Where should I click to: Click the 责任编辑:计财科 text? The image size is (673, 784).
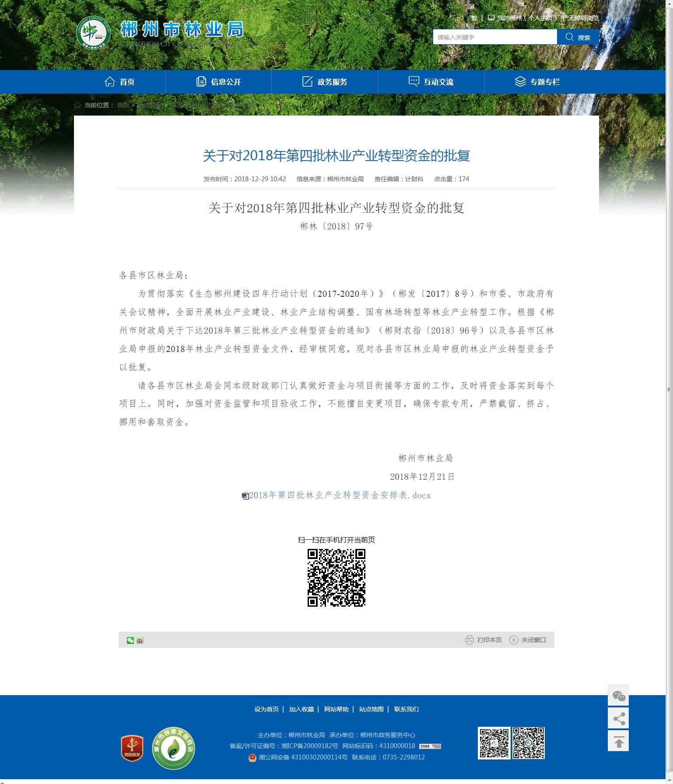click(399, 179)
